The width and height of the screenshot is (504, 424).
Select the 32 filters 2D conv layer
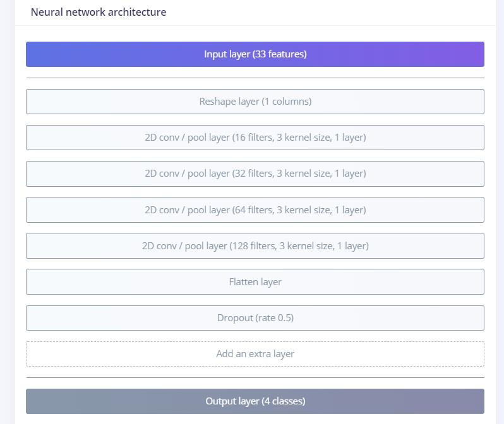[x=255, y=174]
